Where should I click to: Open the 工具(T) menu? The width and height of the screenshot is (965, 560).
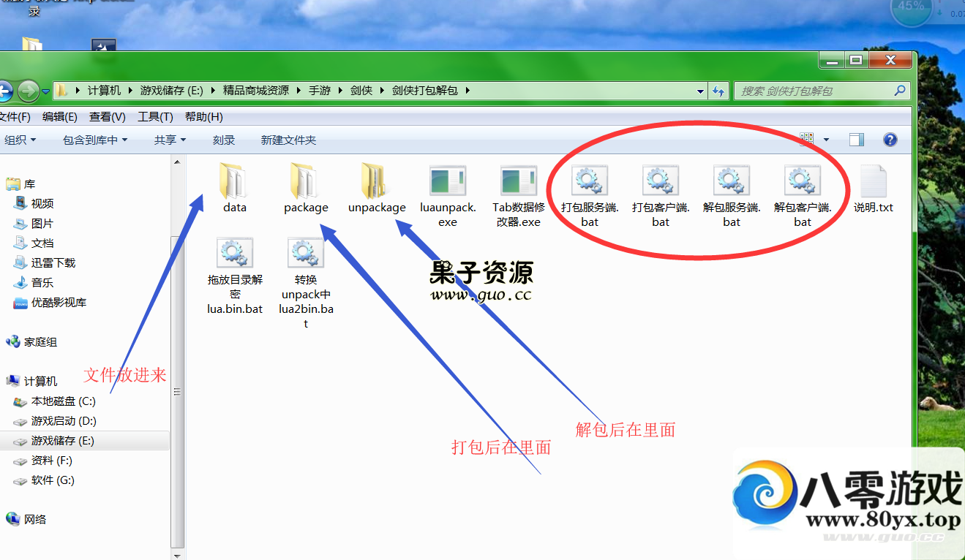tap(155, 117)
